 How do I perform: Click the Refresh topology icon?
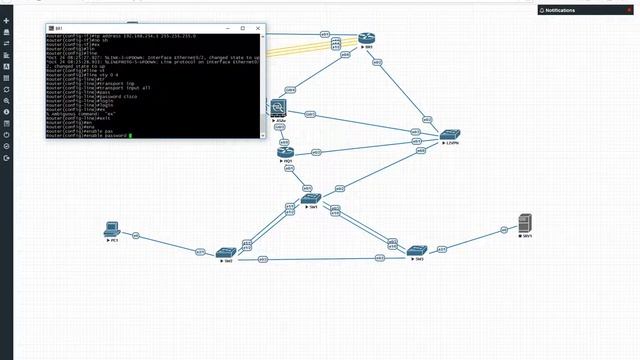[6, 89]
